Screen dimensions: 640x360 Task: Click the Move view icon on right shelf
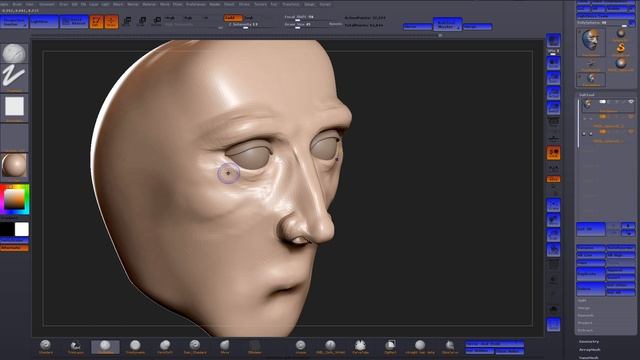point(553,220)
